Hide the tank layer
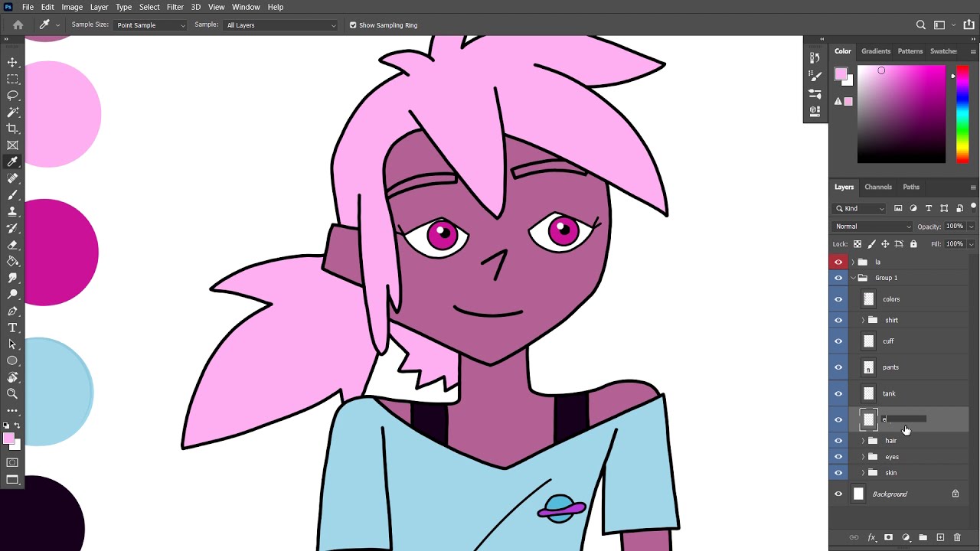Viewport: 980px width, 551px height. point(838,394)
